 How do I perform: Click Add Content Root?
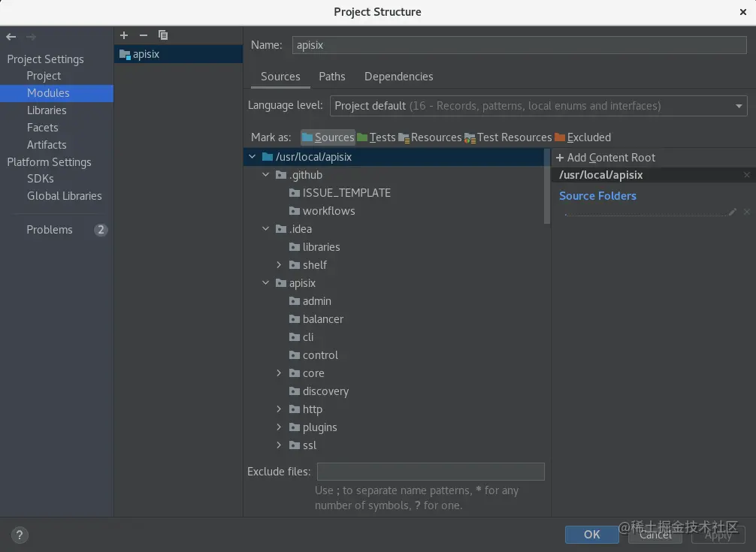[x=606, y=158]
